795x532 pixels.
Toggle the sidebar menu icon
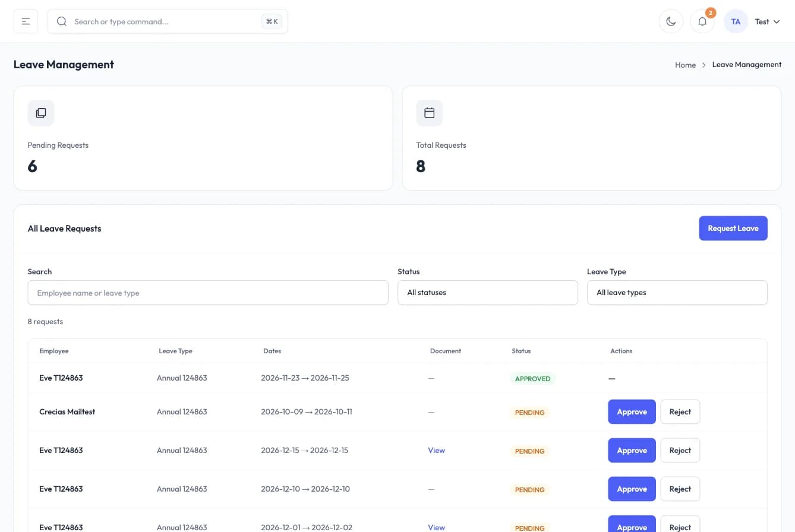pos(26,21)
